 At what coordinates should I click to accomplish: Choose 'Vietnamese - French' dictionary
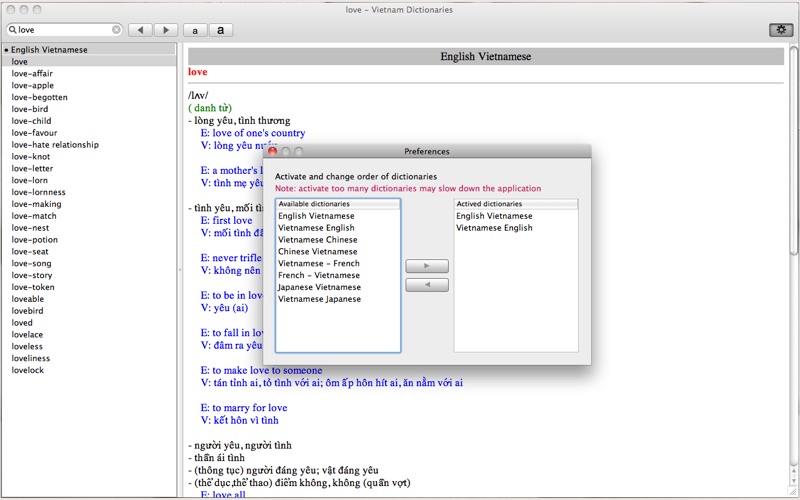coord(319,263)
